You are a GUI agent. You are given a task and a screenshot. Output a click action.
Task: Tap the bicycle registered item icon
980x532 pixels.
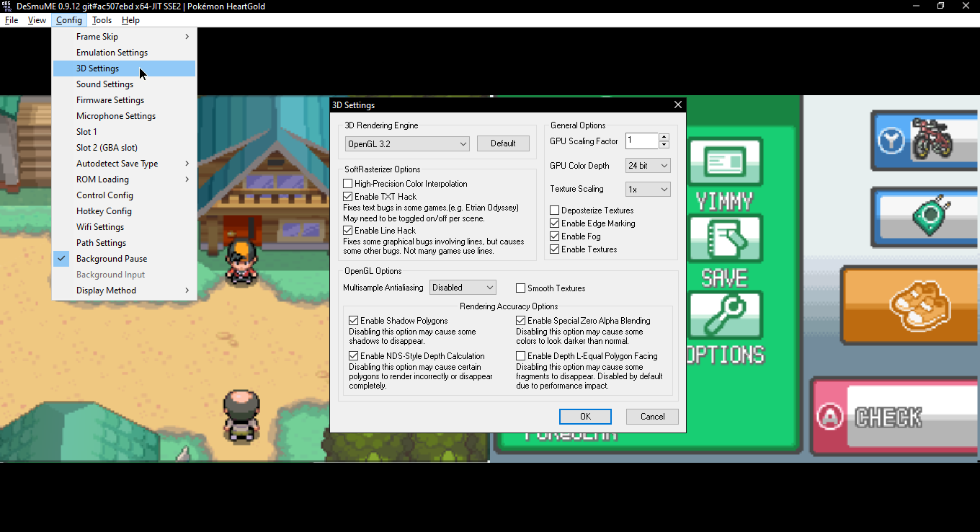(932, 140)
